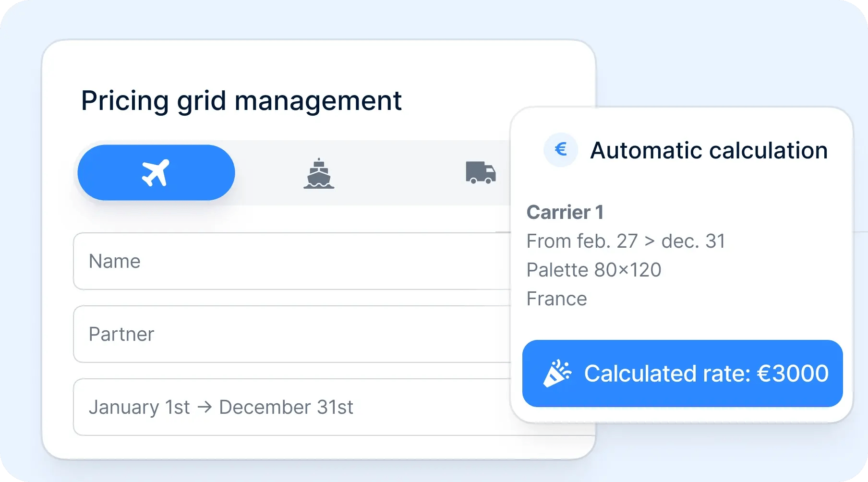Click the Automatic calculation heading
Viewport: 868px width, 482px height.
pos(709,150)
